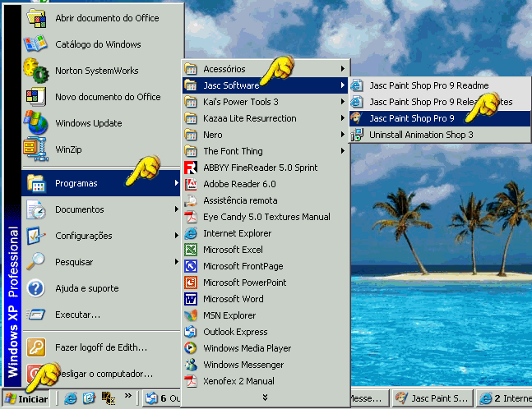This screenshot has width=532, height=409.
Task: Expand Acessórios submenu arrow
Action: (343, 69)
